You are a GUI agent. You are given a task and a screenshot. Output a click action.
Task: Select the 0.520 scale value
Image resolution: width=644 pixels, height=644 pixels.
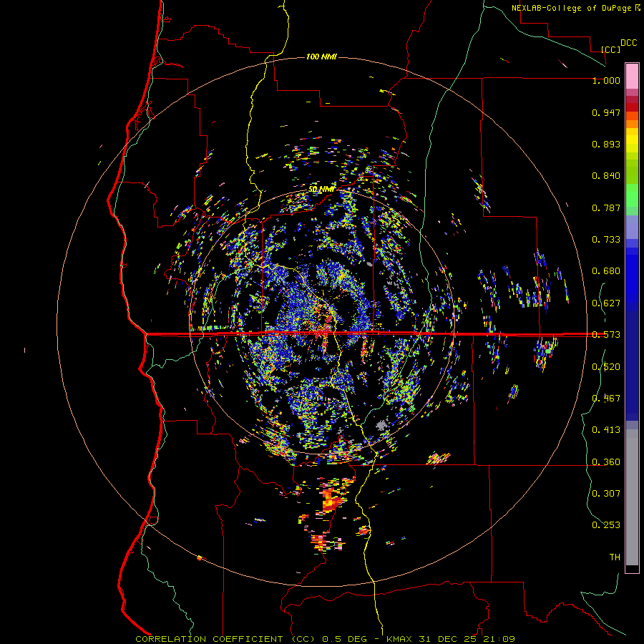point(606,367)
